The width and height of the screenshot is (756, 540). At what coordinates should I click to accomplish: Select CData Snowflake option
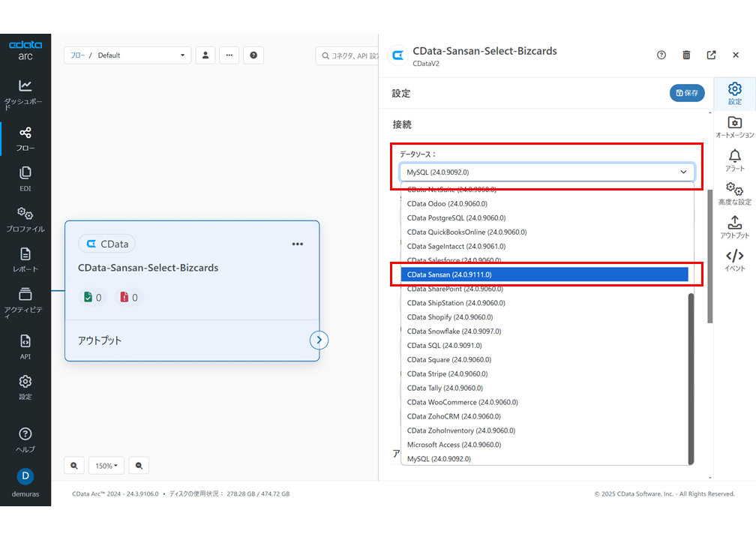544,331
